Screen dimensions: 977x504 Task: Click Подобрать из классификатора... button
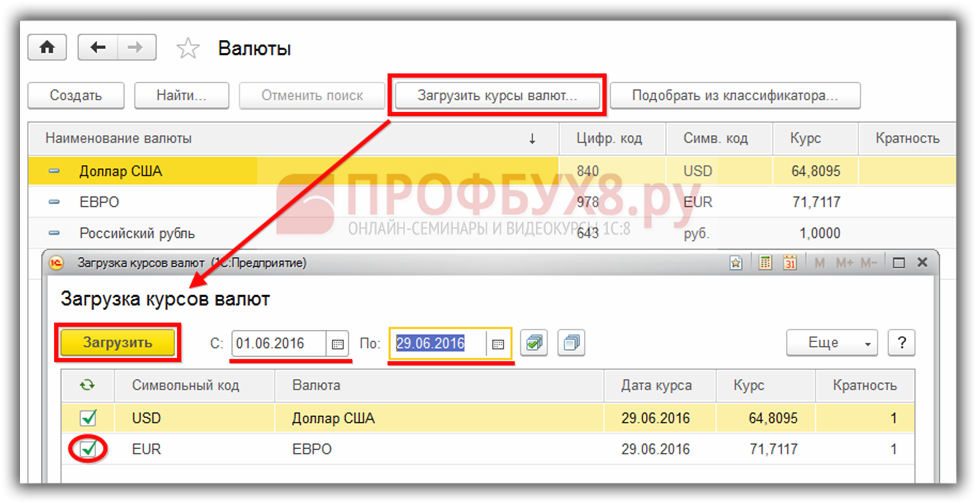735,95
